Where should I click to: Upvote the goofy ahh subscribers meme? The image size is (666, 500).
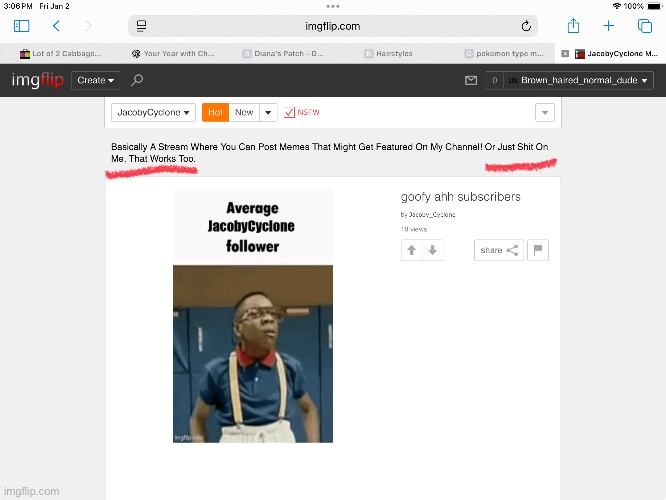pyautogui.click(x=412, y=250)
